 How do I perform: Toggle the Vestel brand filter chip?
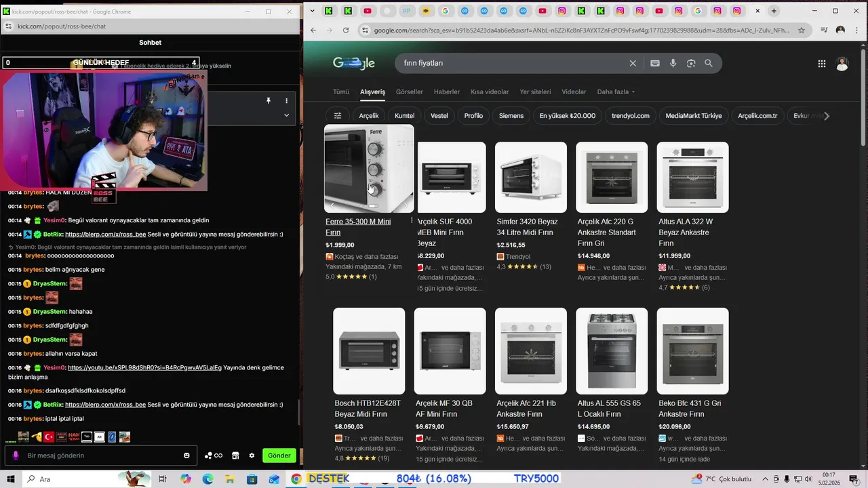pos(439,116)
